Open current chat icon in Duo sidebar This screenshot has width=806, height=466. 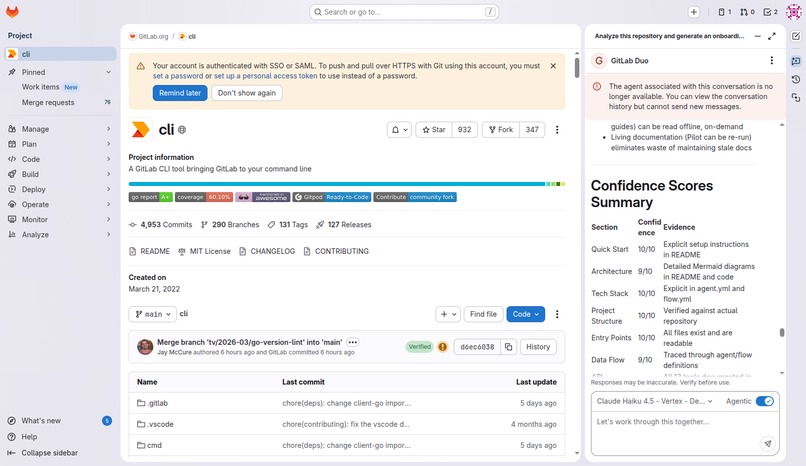[796, 61]
